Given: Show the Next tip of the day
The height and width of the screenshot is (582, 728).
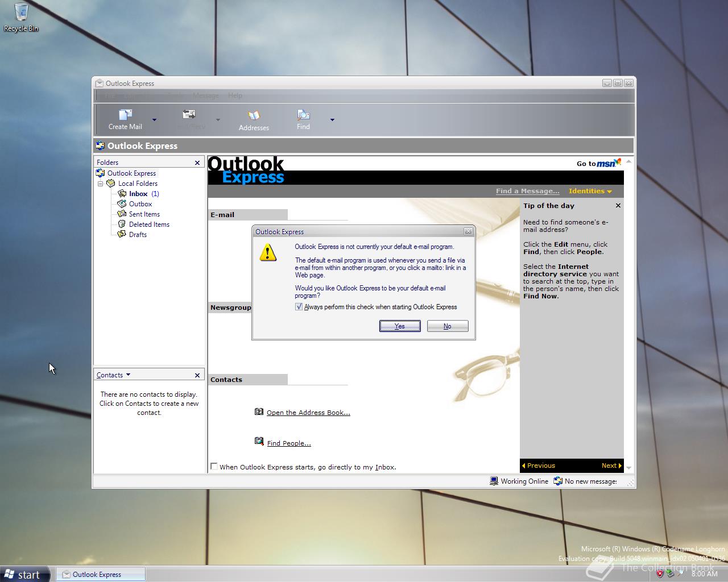Looking at the screenshot, I should coord(611,465).
